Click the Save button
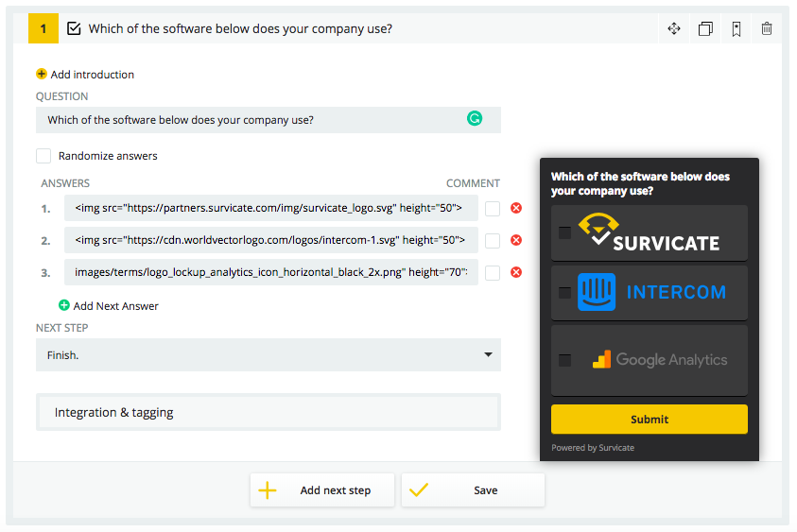Screen dimensions: 797x532 tap(474, 489)
